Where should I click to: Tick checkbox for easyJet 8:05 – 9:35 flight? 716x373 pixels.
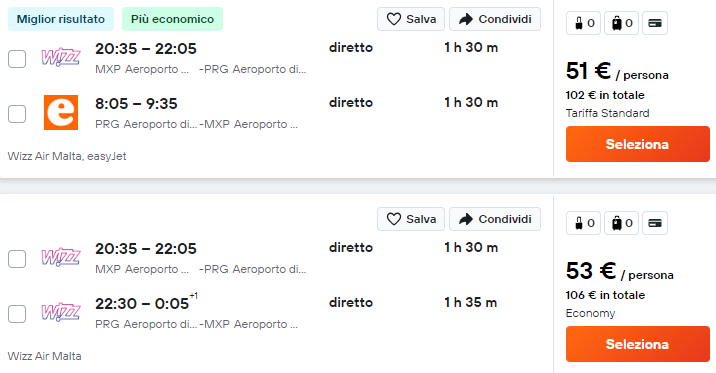(x=17, y=114)
